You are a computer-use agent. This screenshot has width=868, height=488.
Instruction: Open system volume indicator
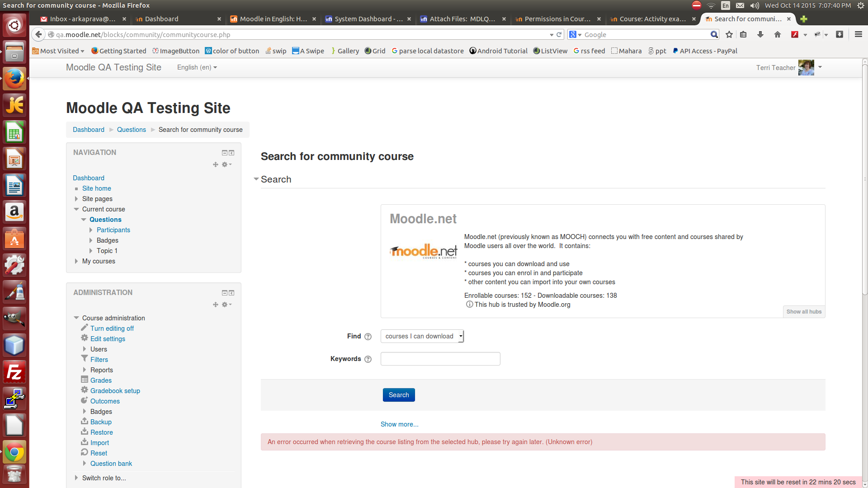(x=755, y=5)
